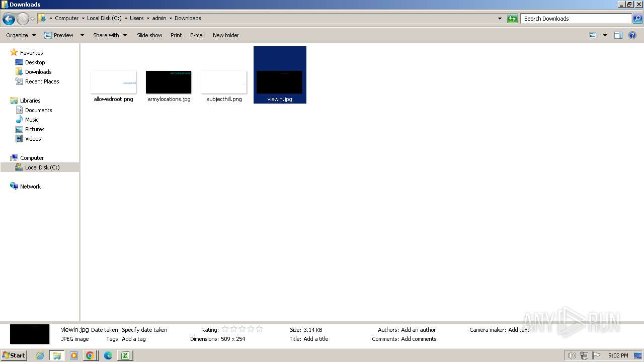This screenshot has height=362, width=644.
Task: Open the Videos library
Action: (x=33, y=139)
